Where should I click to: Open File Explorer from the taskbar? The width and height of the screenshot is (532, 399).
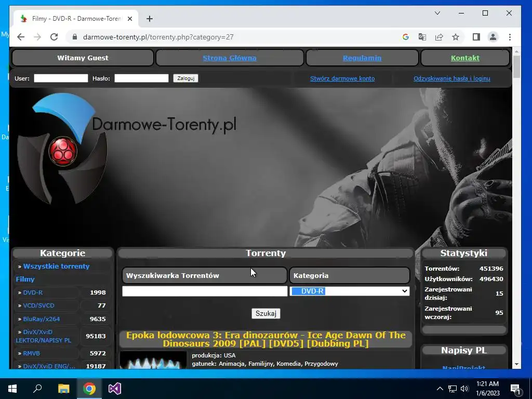pyautogui.click(x=63, y=389)
